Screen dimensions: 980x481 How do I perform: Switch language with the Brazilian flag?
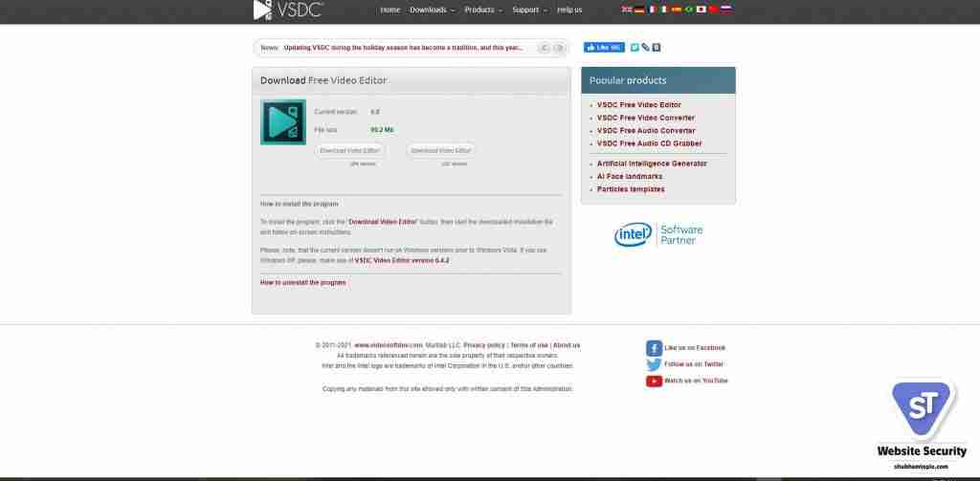pos(689,10)
